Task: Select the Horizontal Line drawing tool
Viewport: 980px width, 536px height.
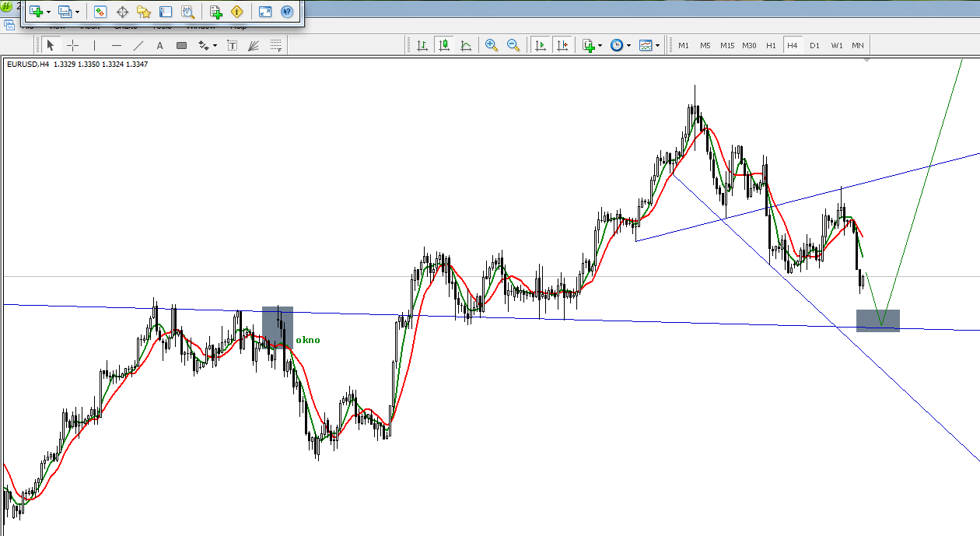Action: click(117, 45)
